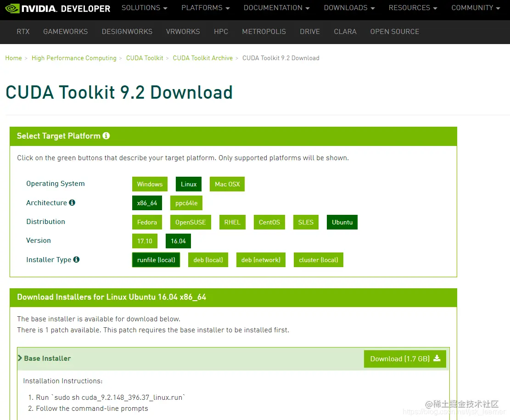The width and height of the screenshot is (510, 420).
Task: Open the DRIVE section
Action: (x=310, y=32)
